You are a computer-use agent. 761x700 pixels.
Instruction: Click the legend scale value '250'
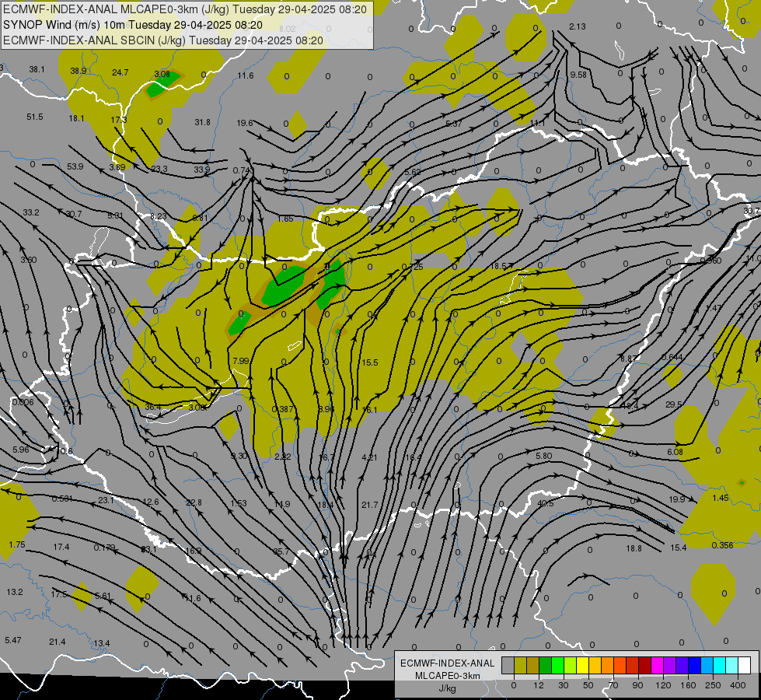coord(713,685)
